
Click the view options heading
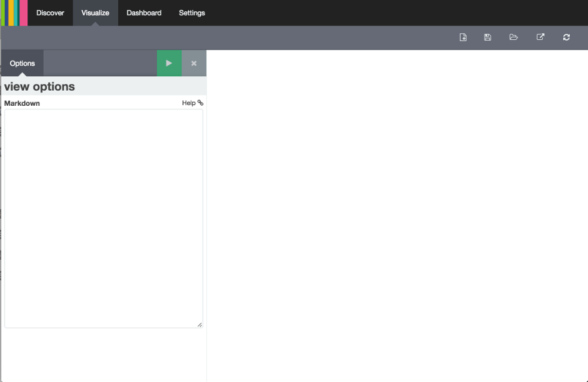39,86
